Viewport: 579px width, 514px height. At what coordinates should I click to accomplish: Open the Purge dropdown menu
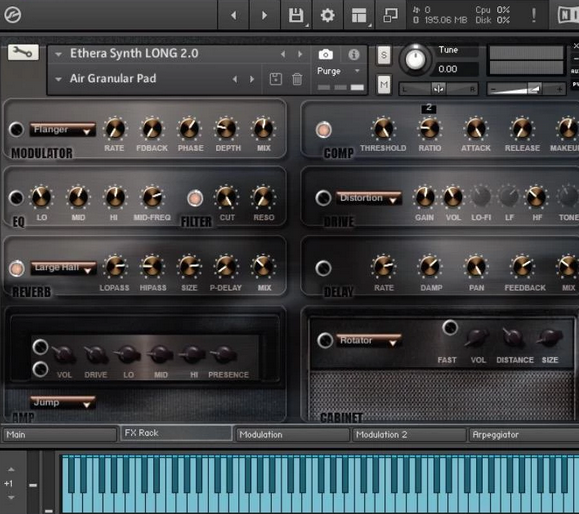point(338,71)
